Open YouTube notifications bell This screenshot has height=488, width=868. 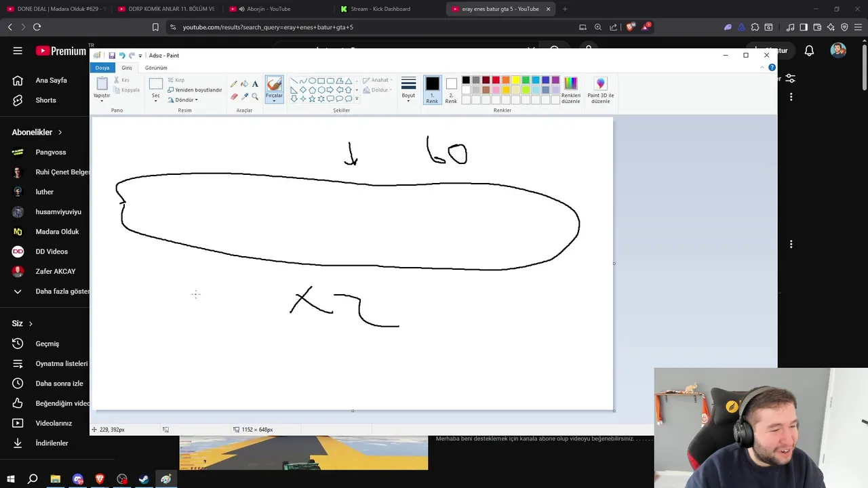[809, 51]
